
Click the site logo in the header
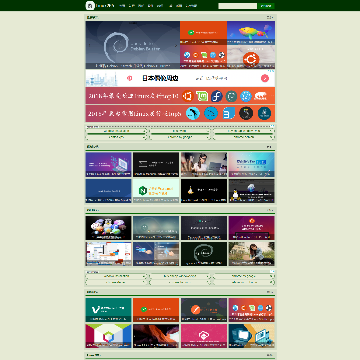coord(90,5)
